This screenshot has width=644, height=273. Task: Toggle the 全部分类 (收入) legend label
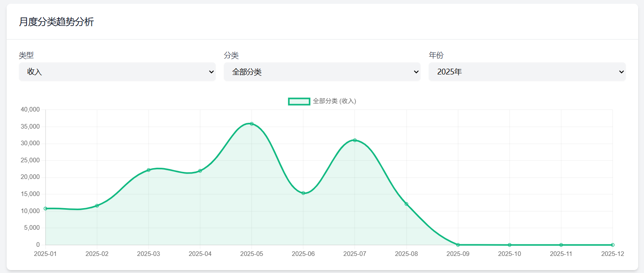click(x=334, y=101)
